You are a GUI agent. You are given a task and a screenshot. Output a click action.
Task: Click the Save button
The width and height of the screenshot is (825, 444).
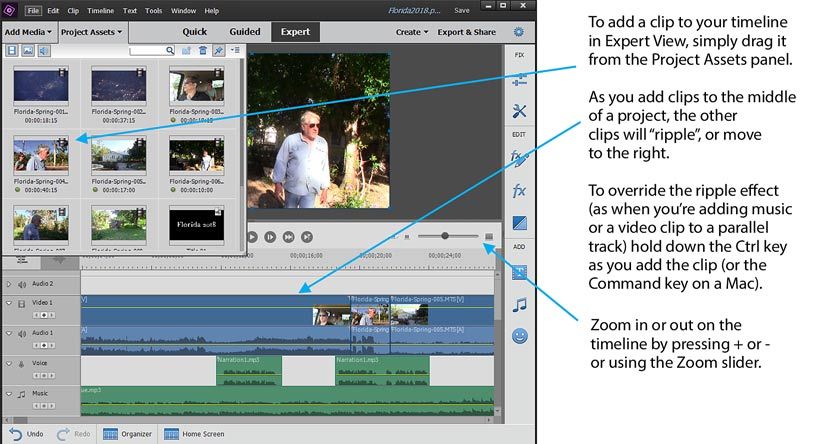point(462,11)
